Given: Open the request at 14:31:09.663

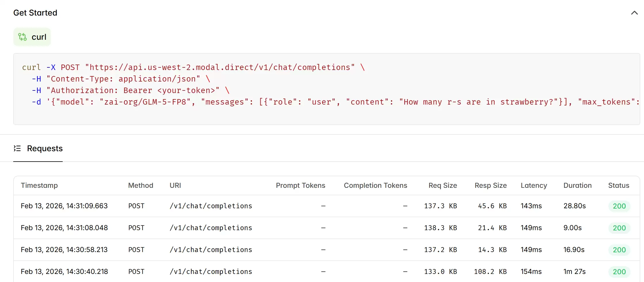Looking at the screenshot, I should point(64,206).
